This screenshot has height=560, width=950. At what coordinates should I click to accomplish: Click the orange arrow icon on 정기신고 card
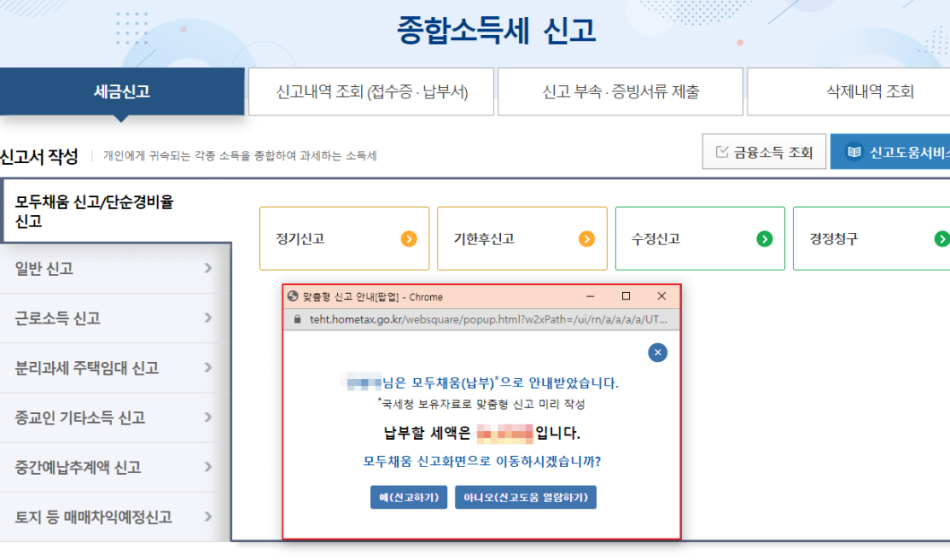click(408, 238)
